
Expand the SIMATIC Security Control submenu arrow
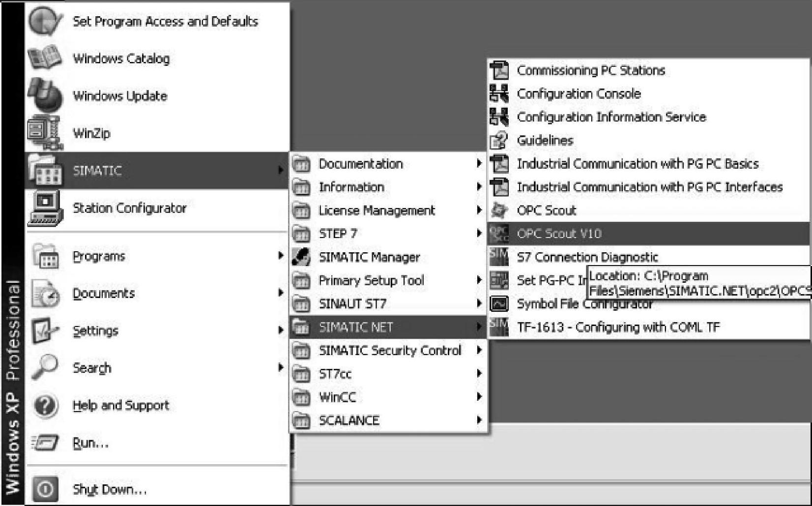click(x=479, y=350)
